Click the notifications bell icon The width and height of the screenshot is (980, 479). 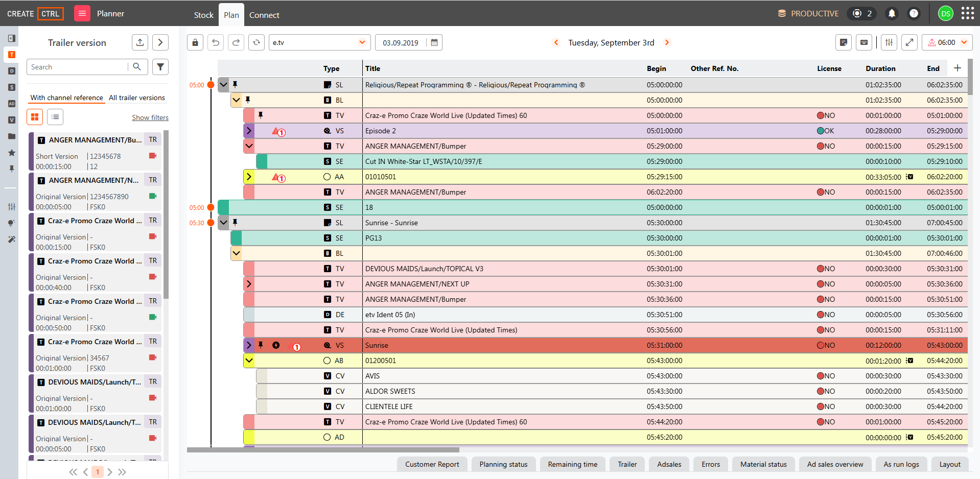892,13
